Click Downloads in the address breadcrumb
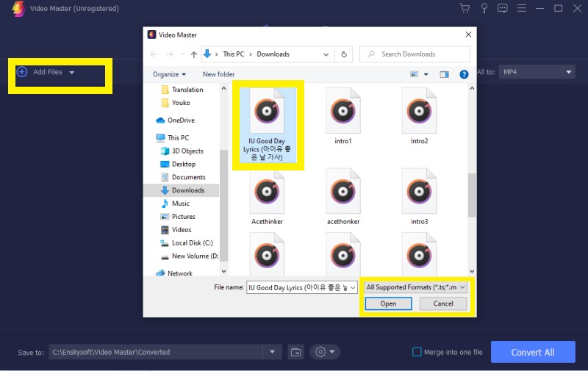Viewport: 588px width, 371px height. [x=273, y=54]
